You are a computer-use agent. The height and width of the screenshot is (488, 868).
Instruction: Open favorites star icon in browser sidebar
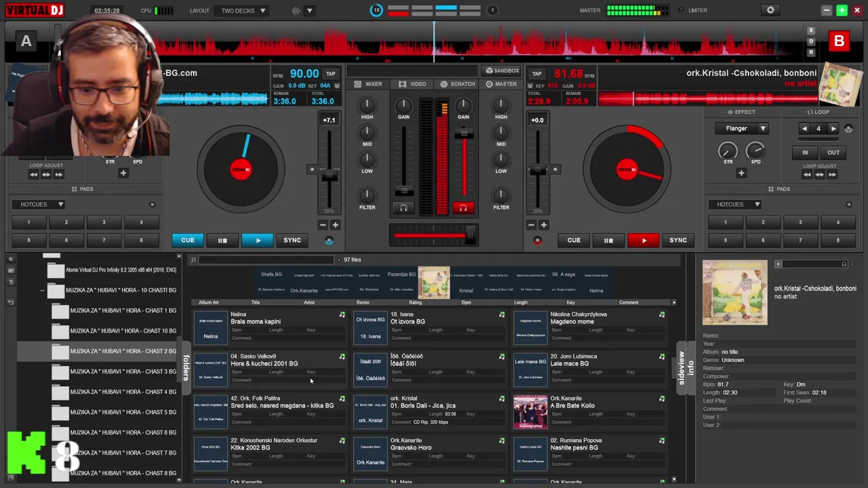[x=11, y=260]
